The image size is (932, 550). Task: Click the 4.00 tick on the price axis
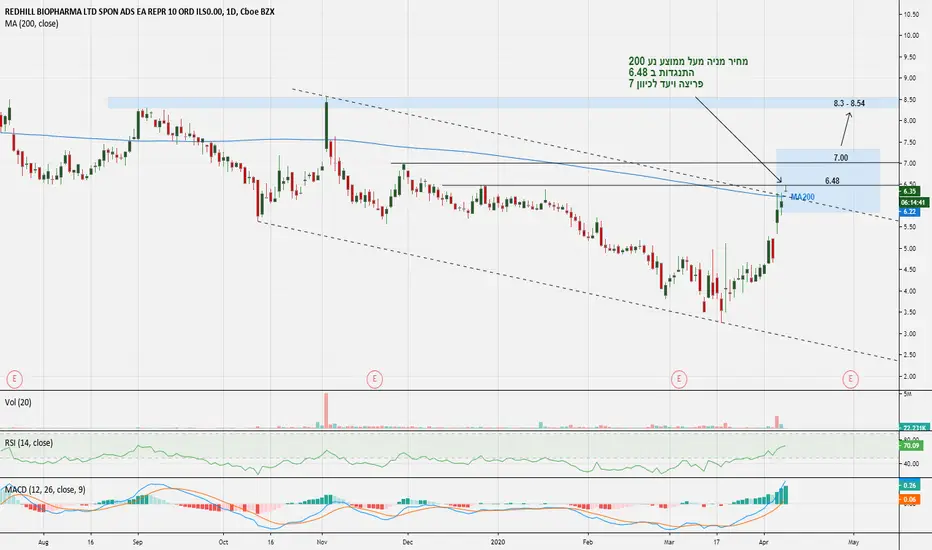pos(910,291)
